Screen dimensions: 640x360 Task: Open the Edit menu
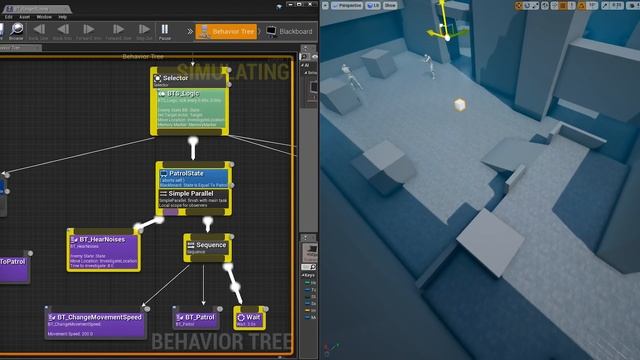(x=9, y=17)
